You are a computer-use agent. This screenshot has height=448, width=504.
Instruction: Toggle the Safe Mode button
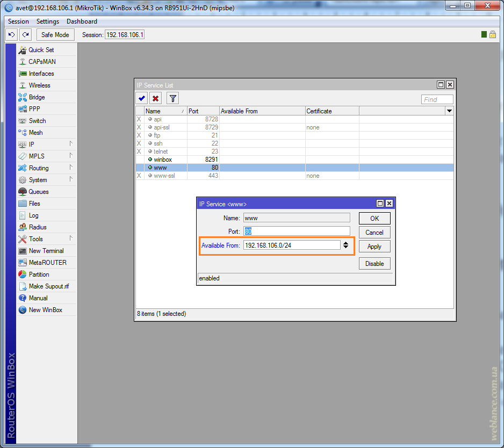tap(55, 34)
